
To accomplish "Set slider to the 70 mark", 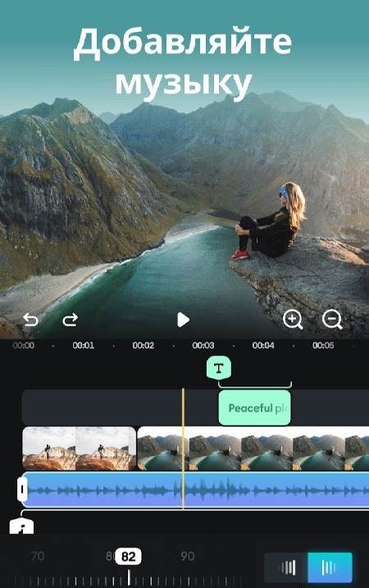I will [37, 556].
